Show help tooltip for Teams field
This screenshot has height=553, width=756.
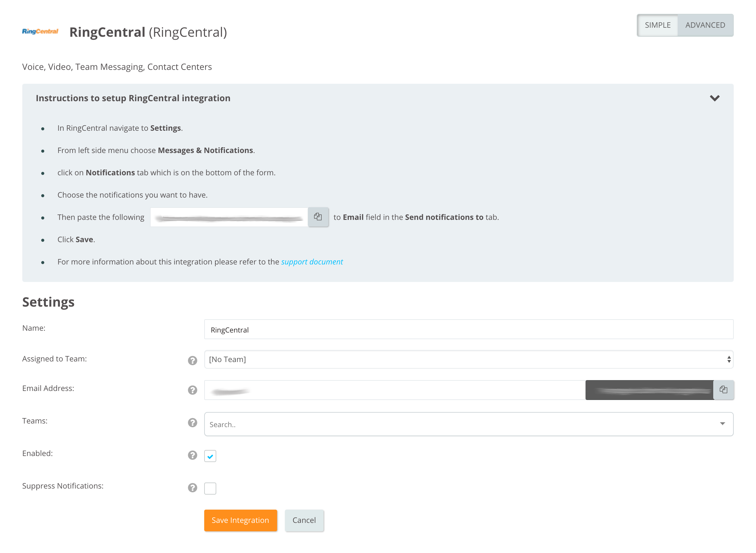[192, 423]
